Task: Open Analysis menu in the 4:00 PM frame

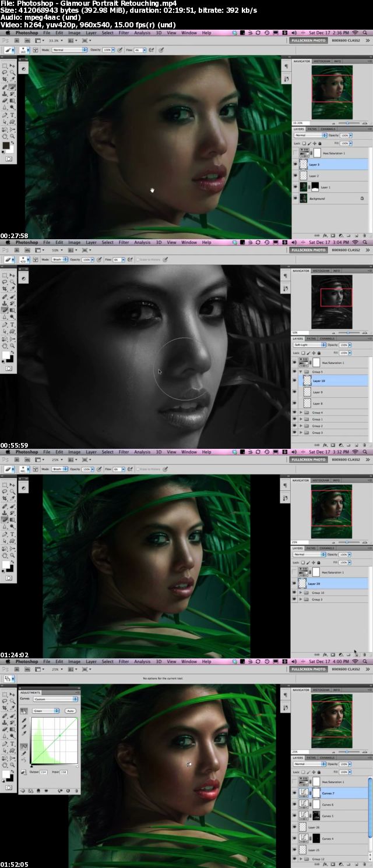Action: pyautogui.click(x=142, y=661)
